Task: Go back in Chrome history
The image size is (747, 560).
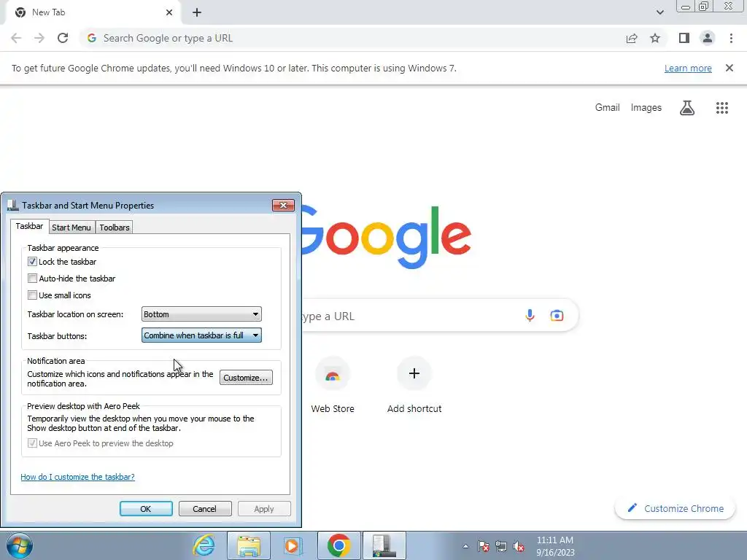Action: [x=16, y=38]
